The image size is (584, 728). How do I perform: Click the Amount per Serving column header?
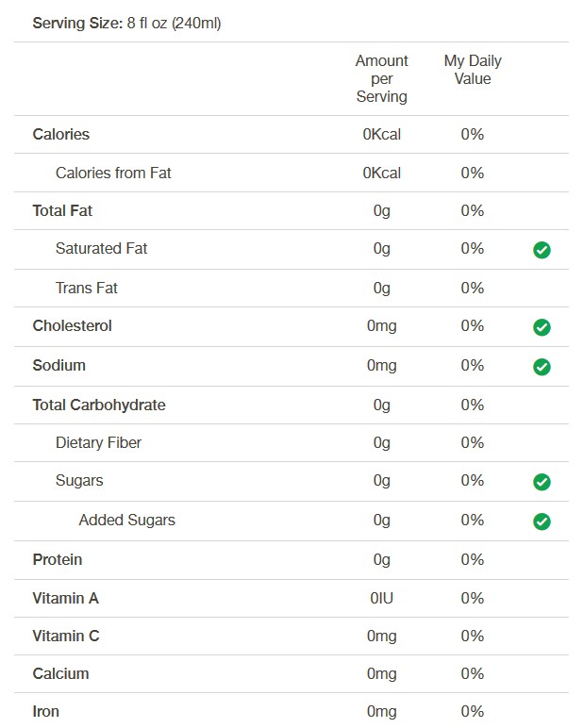tap(382, 78)
